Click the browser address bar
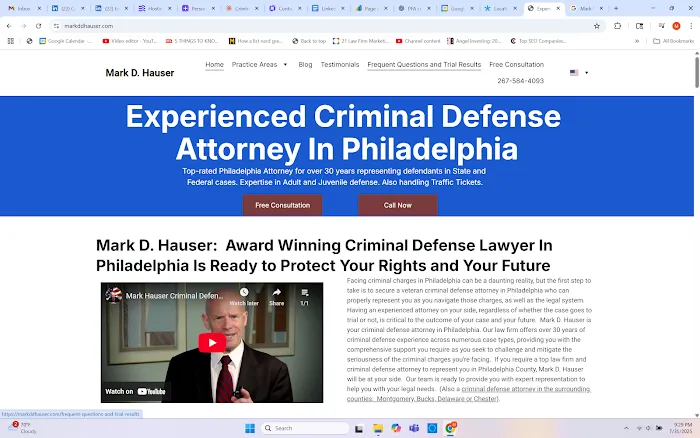This screenshot has width=700, height=438. 300,26
